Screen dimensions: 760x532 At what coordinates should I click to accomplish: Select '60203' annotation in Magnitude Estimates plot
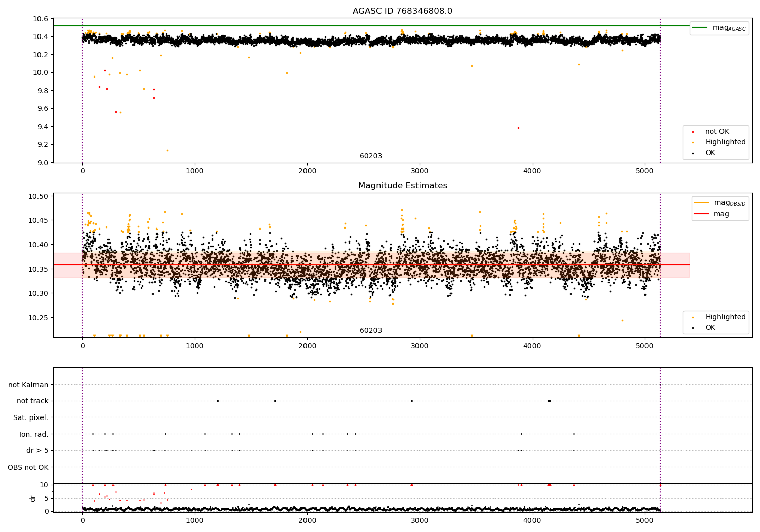tap(371, 331)
